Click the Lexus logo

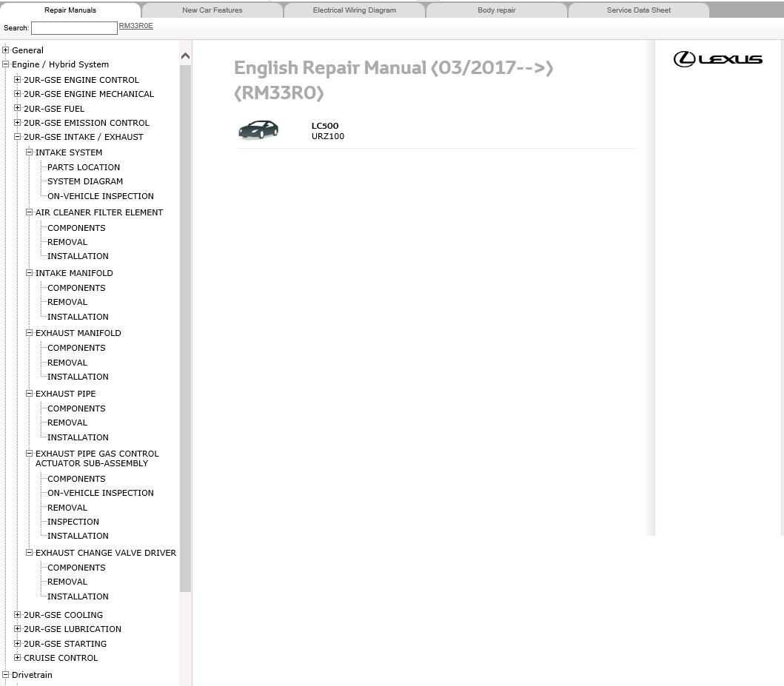pos(717,59)
